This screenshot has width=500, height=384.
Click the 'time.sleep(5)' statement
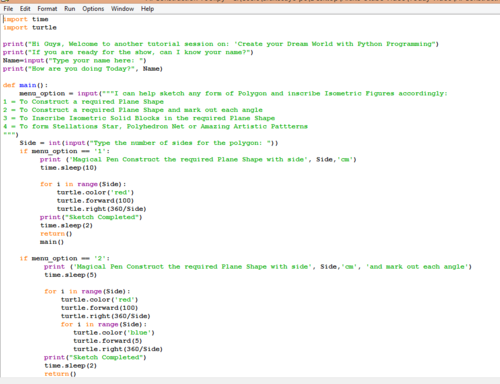70,275
